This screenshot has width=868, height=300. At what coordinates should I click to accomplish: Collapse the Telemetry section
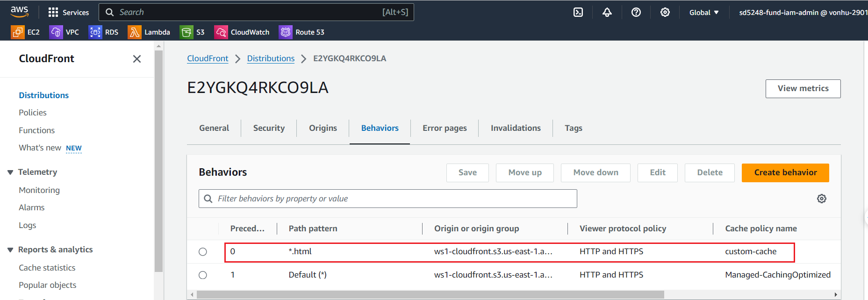[10, 172]
